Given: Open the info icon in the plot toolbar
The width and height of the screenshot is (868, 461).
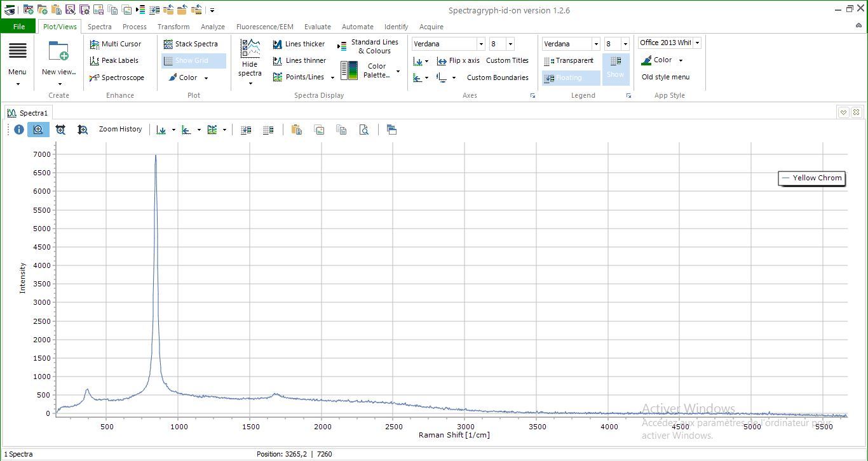Looking at the screenshot, I should click(19, 130).
